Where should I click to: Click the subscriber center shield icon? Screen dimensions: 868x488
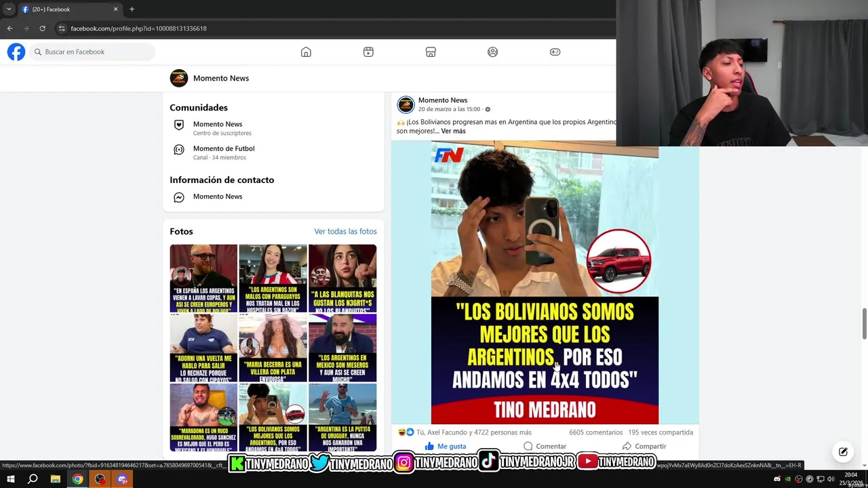(x=179, y=125)
